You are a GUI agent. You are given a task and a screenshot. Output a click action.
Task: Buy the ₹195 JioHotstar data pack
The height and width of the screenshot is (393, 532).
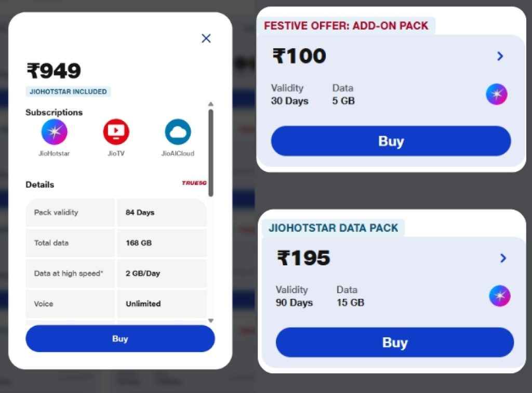click(395, 343)
